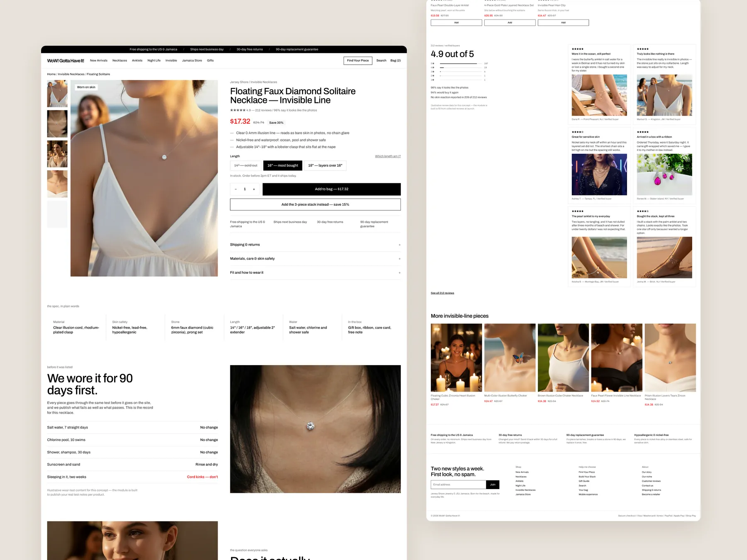Click the Email address input field
747x560 pixels.
click(458, 485)
